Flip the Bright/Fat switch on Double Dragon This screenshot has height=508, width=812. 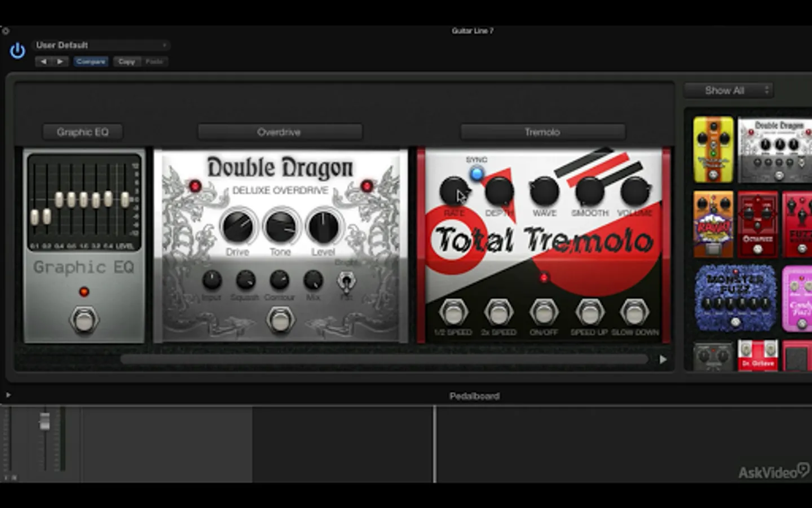pos(346,281)
